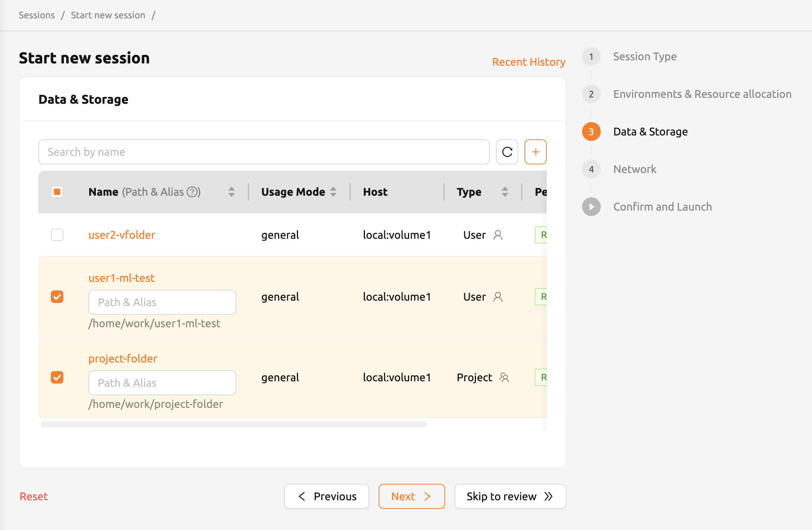Screen dimensions: 812x530
Task: Uncheck the project-folder checkbox
Action: (57, 377)
